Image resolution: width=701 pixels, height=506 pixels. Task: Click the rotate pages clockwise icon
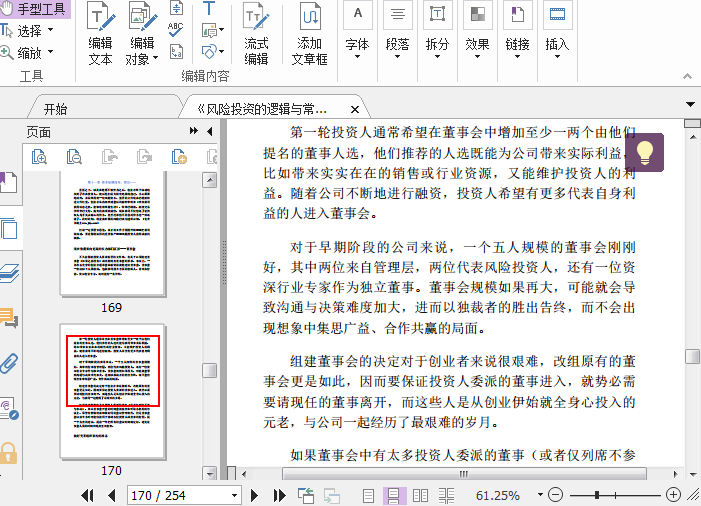coord(144,156)
